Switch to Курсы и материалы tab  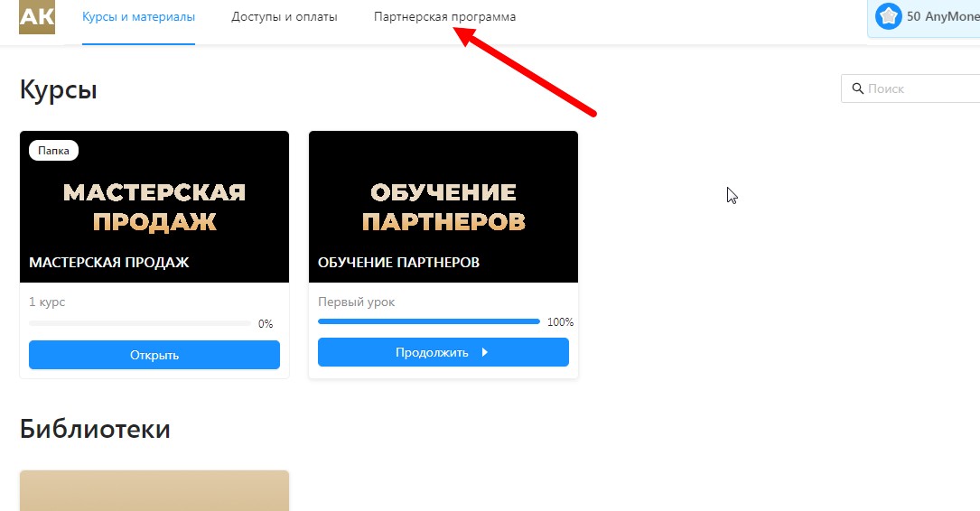(x=139, y=17)
